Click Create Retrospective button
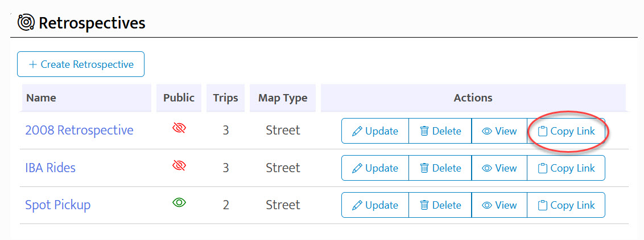Screen dimensions: 644x240 [81, 64]
